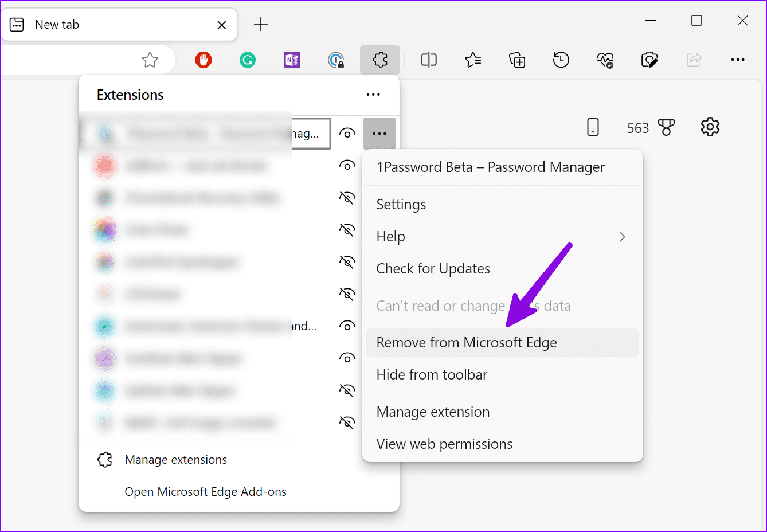This screenshot has height=532, width=767.
Task: Choose Remove from Microsoft Edge
Action: pyautogui.click(x=503, y=342)
